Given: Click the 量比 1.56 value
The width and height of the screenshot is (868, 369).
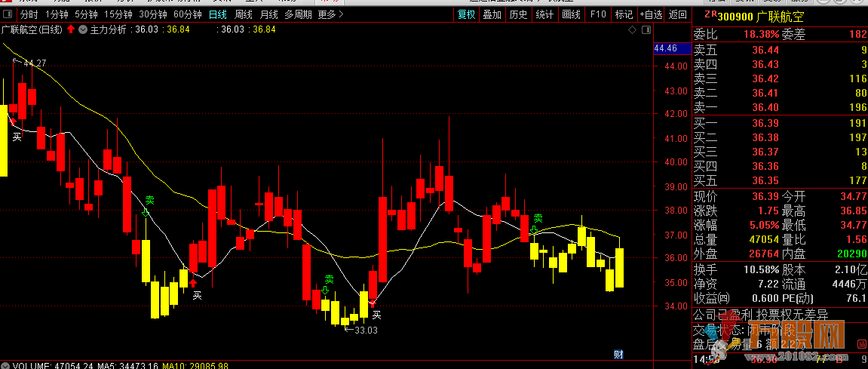Looking at the screenshot, I should click(857, 239).
